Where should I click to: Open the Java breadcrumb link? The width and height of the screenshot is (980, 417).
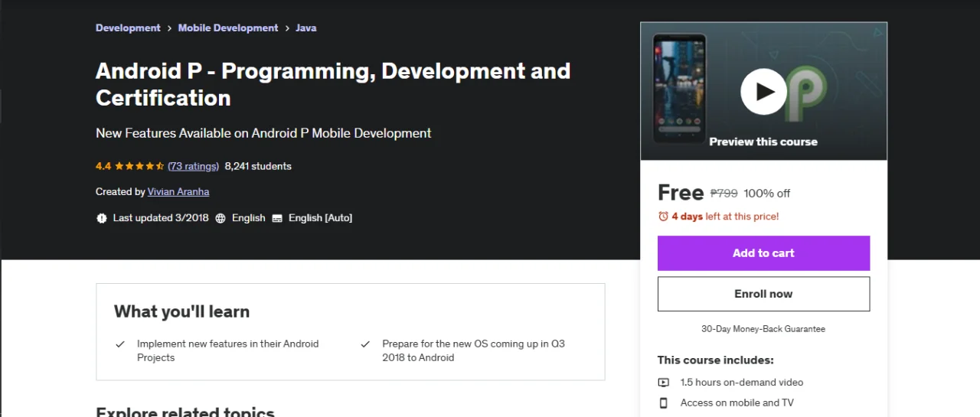point(306,28)
